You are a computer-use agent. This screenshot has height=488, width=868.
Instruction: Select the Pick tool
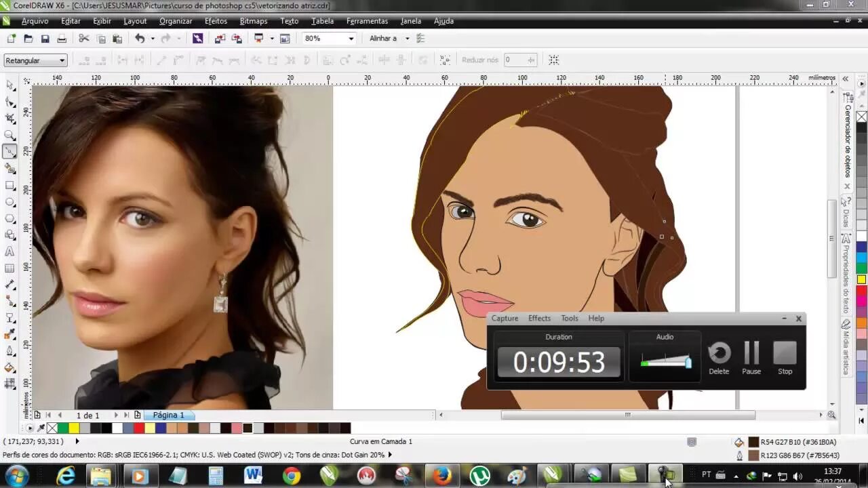coord(10,85)
